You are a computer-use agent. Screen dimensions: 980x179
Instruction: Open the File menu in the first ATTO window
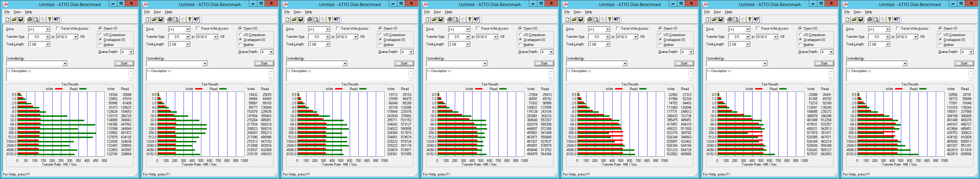tap(7, 12)
